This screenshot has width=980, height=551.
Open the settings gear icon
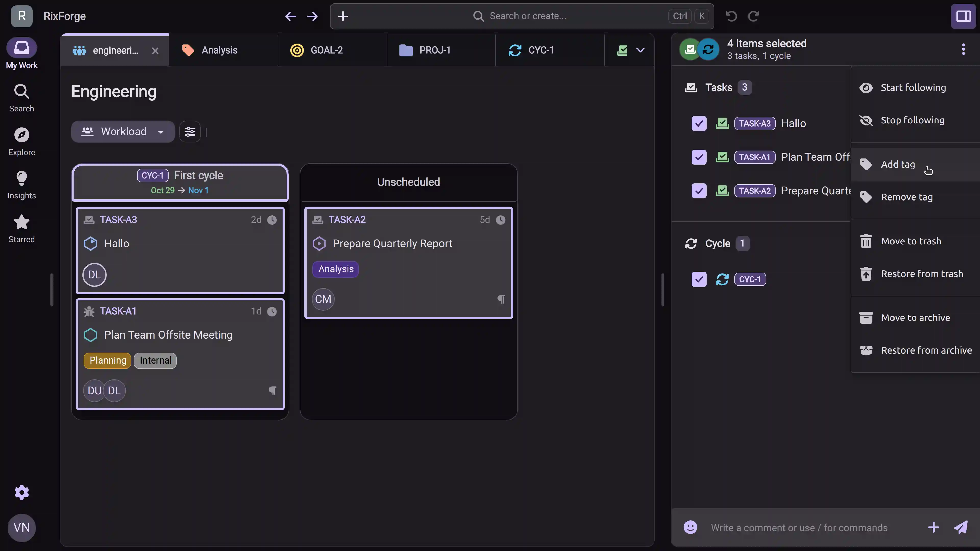point(22,492)
